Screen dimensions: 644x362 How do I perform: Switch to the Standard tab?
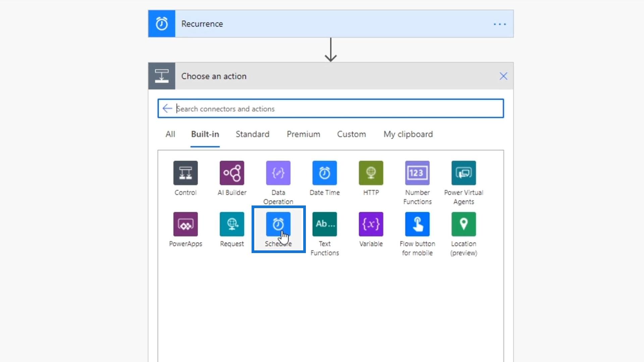coord(252,134)
